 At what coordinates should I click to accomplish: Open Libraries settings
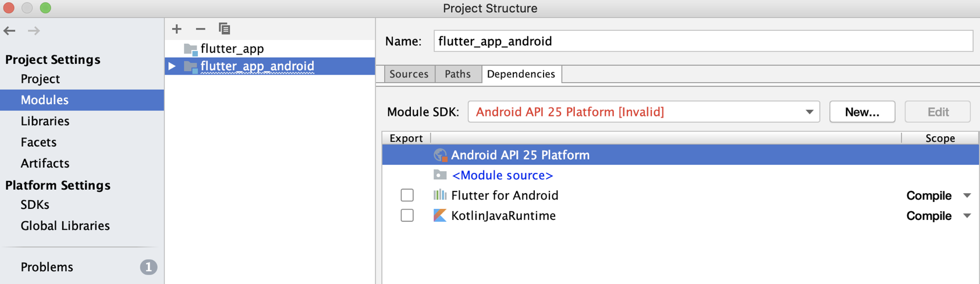click(x=45, y=121)
